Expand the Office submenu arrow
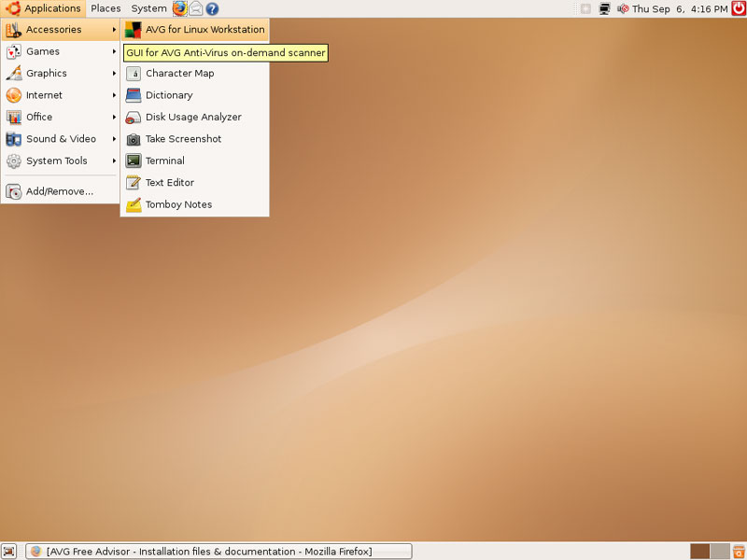 [x=114, y=118]
